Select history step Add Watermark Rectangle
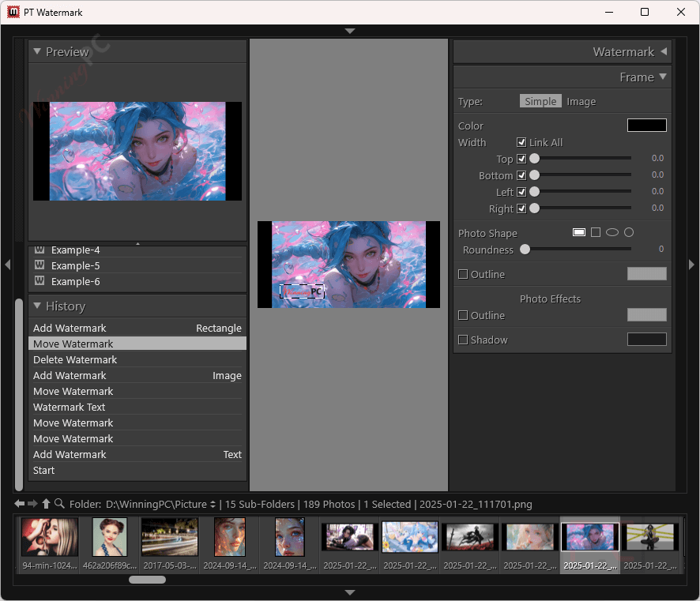 (x=137, y=328)
